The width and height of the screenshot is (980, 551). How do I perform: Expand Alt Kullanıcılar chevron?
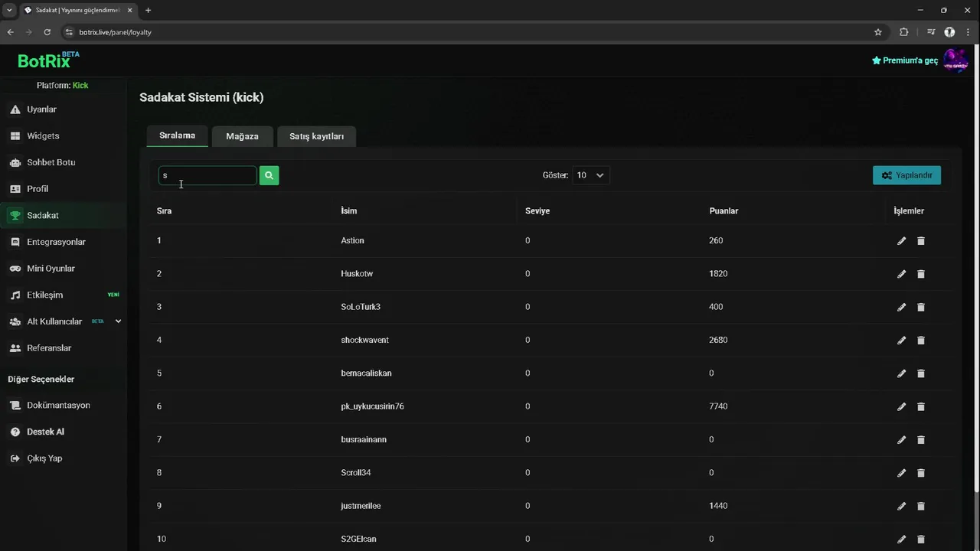(x=118, y=321)
